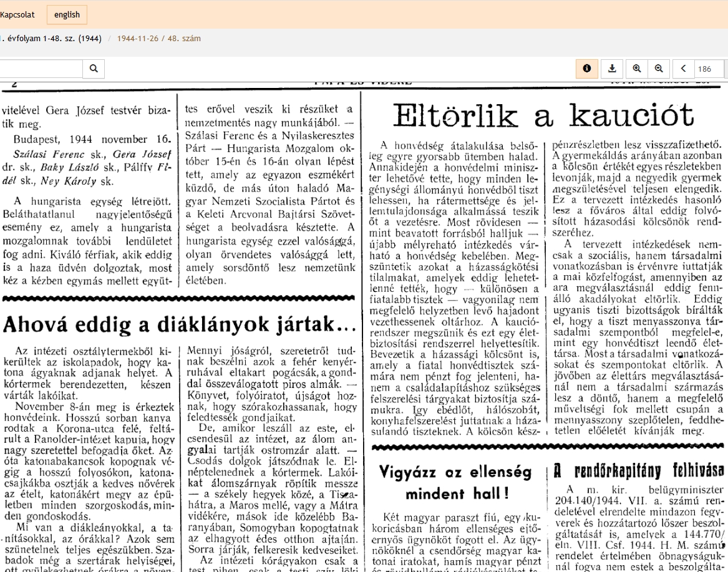The width and height of the screenshot is (728, 572).
Task: Show document info with the i icon
Action: (587, 69)
